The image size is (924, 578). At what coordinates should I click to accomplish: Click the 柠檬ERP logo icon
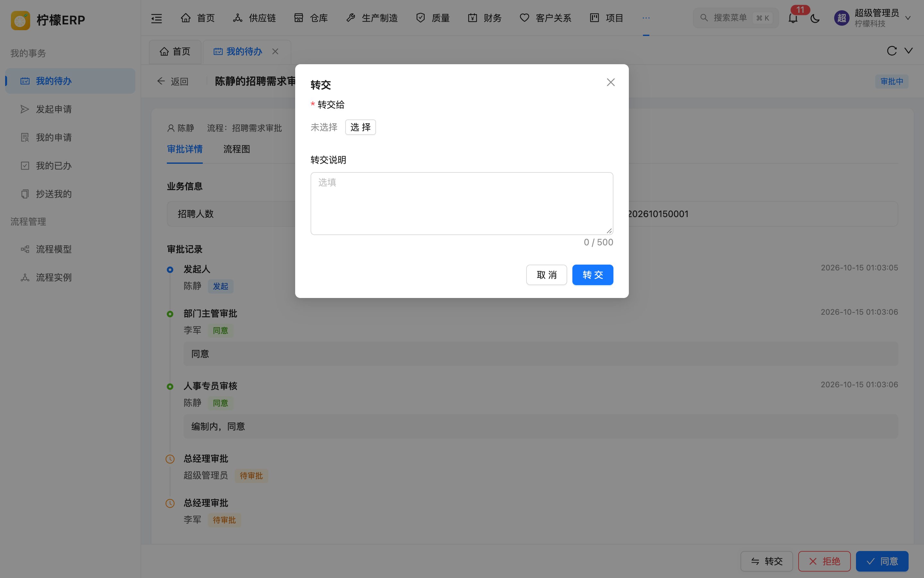20,20
